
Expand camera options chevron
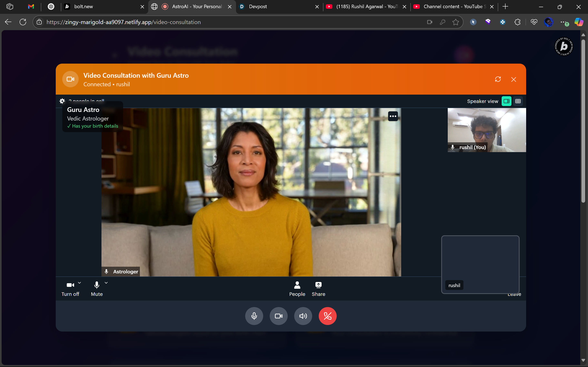click(x=79, y=283)
